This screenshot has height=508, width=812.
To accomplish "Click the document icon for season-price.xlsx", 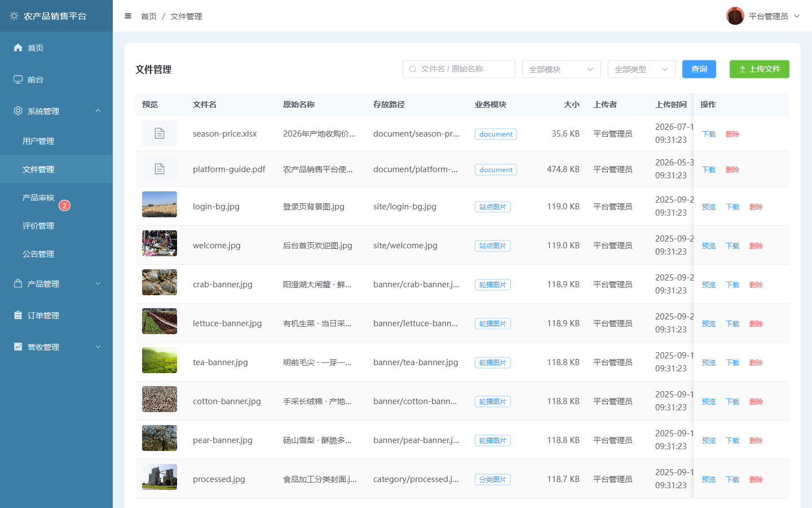I will 160,133.
